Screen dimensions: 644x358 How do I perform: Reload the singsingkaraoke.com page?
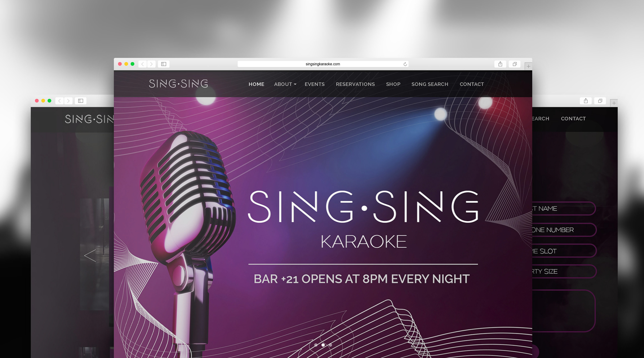[x=405, y=64]
